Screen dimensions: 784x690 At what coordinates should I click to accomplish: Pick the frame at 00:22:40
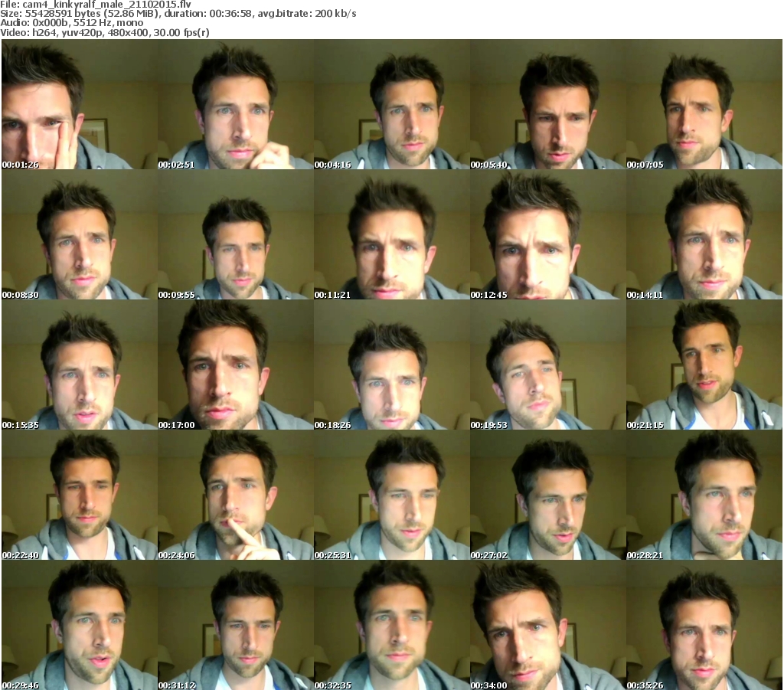pyautogui.click(x=80, y=495)
